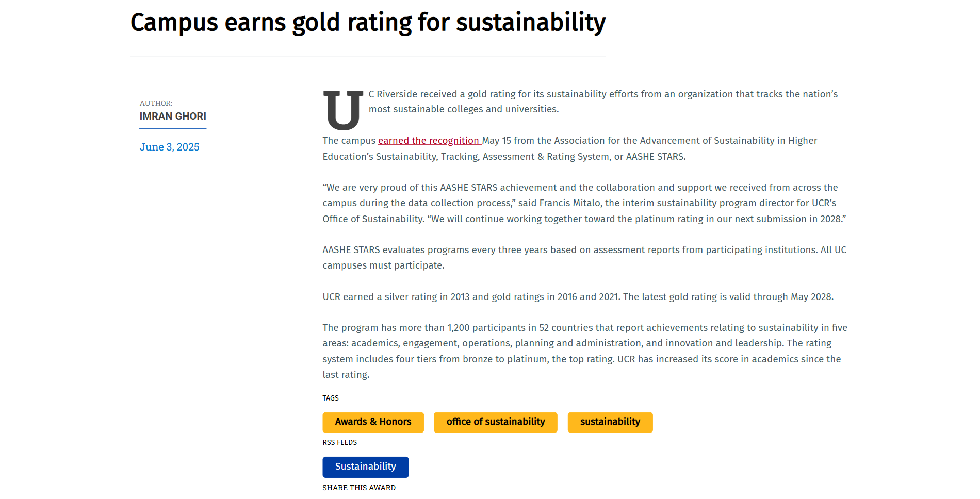Click the TAGS section label
980x499 pixels.
[330, 397]
